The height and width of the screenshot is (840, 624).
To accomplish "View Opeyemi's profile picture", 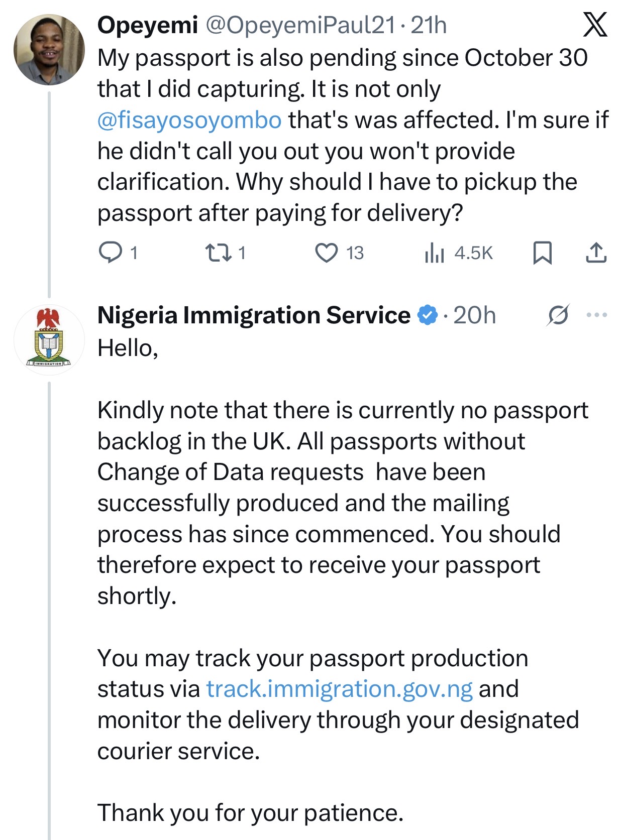I will tap(49, 49).
